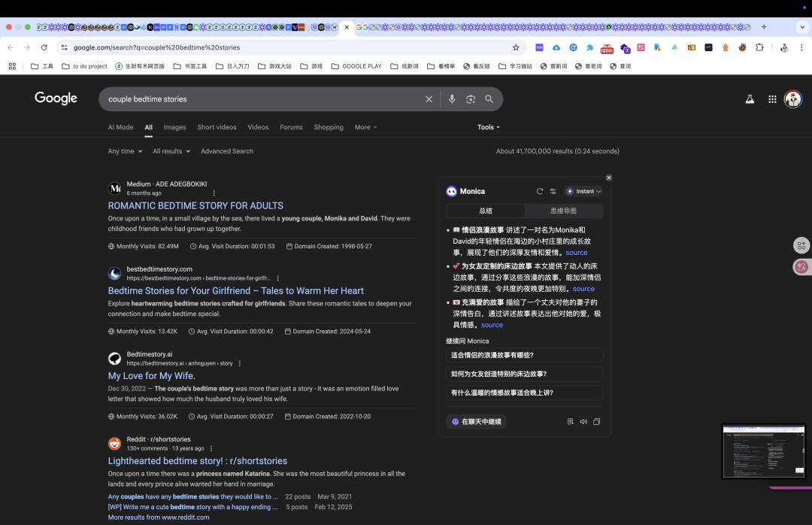The width and height of the screenshot is (812, 525).
Task: Start voice search with the microphone icon
Action: [452, 99]
